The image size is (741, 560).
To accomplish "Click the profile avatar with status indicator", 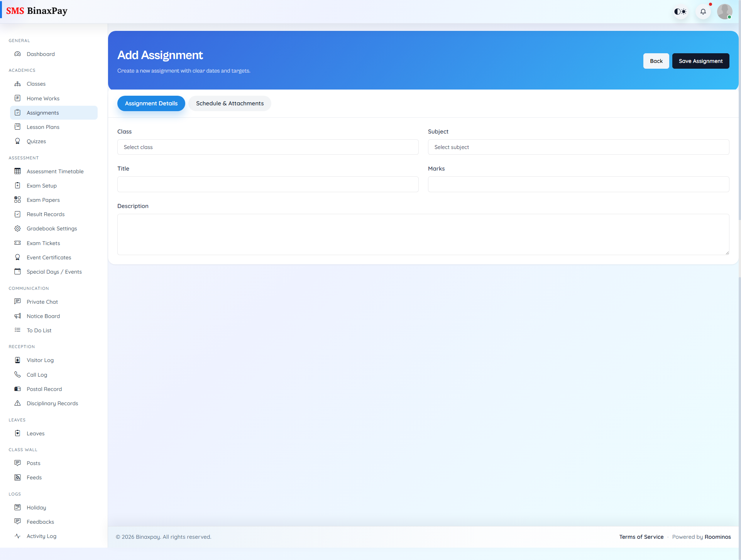I will pyautogui.click(x=725, y=11).
